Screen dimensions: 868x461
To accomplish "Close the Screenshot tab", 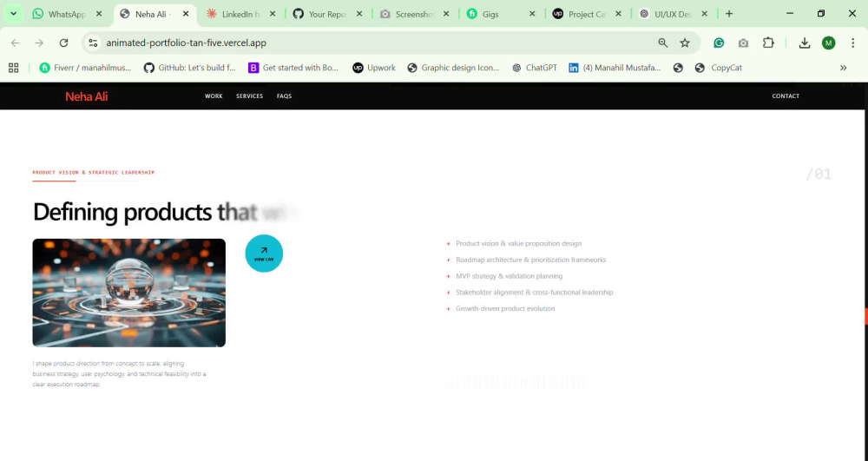I will [446, 15].
